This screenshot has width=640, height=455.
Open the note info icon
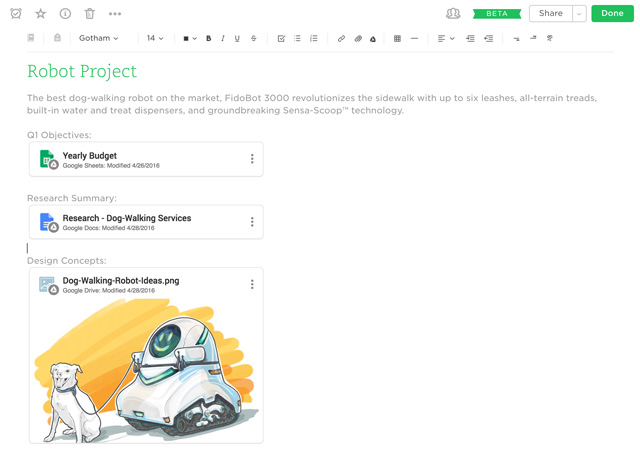coord(65,14)
